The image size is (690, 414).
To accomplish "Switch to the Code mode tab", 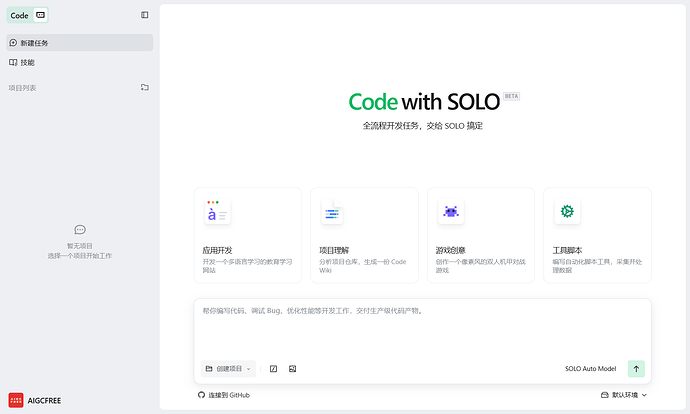I will click(19, 15).
